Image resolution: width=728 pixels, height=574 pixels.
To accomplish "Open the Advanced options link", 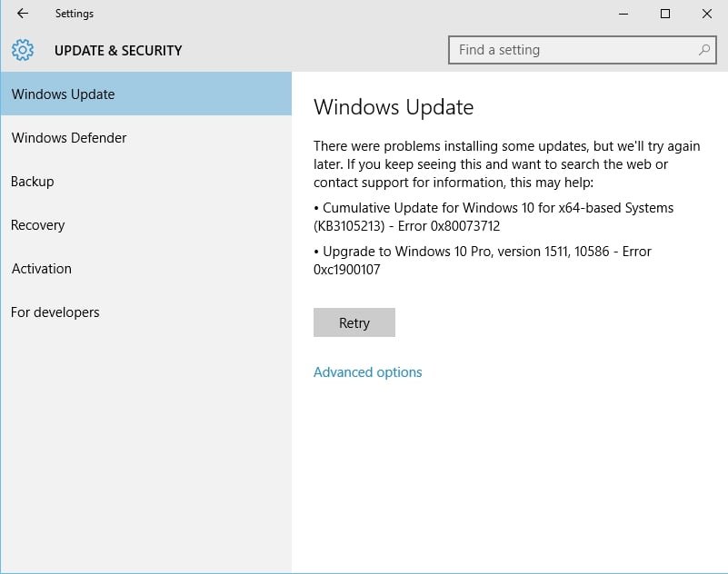I will (367, 372).
